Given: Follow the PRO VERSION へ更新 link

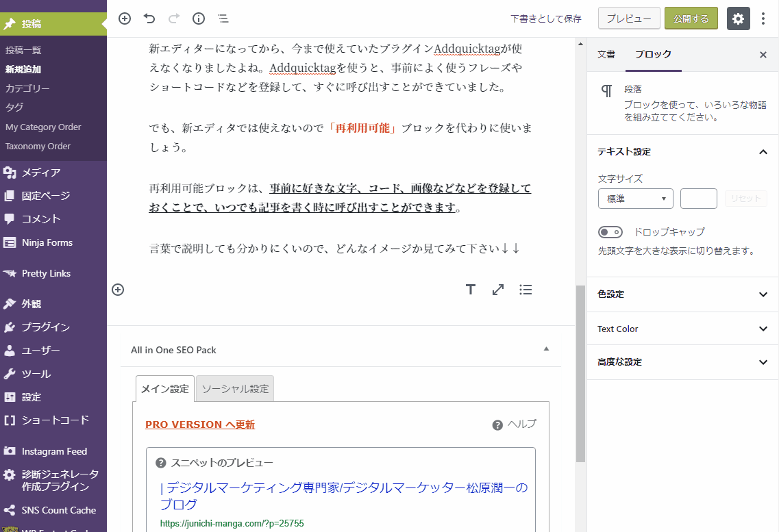Looking at the screenshot, I should tap(200, 425).
